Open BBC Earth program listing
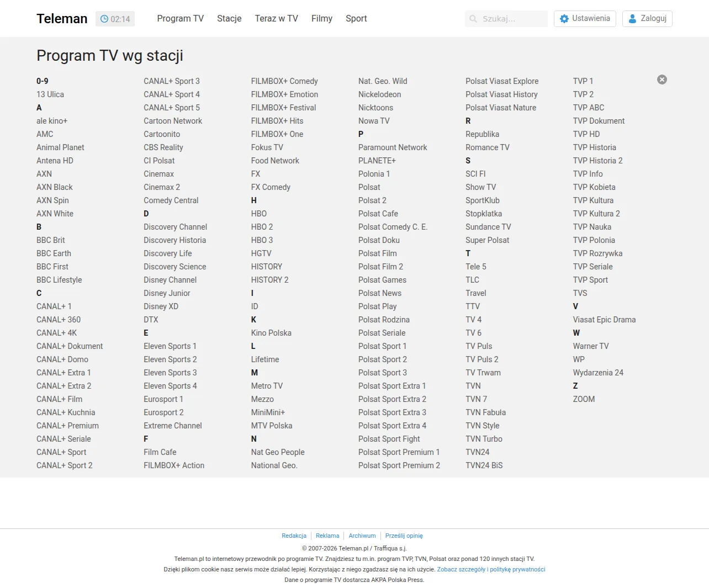The image size is (709, 588). pos(54,253)
